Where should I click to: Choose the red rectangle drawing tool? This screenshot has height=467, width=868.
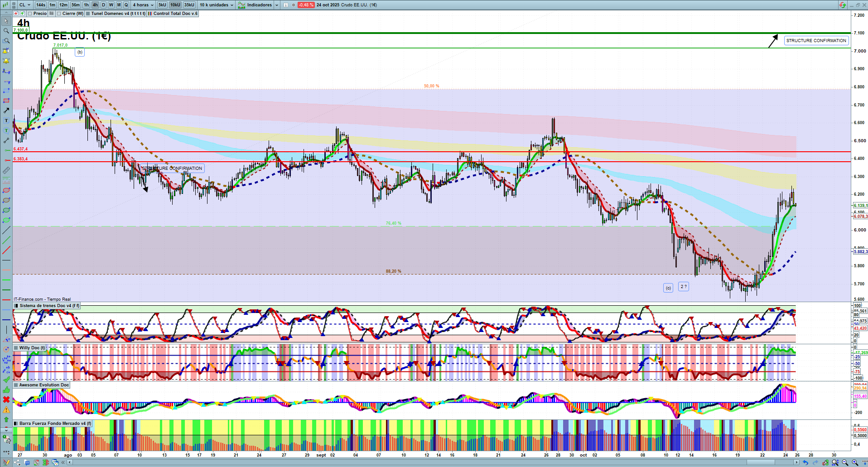[x=6, y=101]
